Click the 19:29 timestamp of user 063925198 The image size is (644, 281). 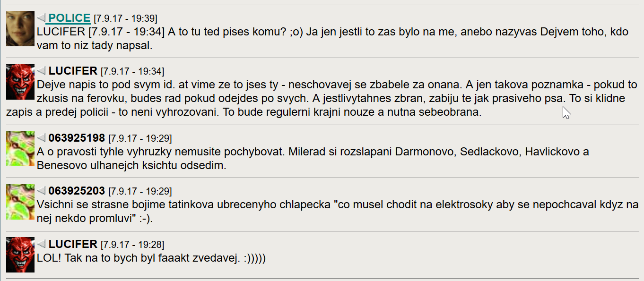point(140,139)
